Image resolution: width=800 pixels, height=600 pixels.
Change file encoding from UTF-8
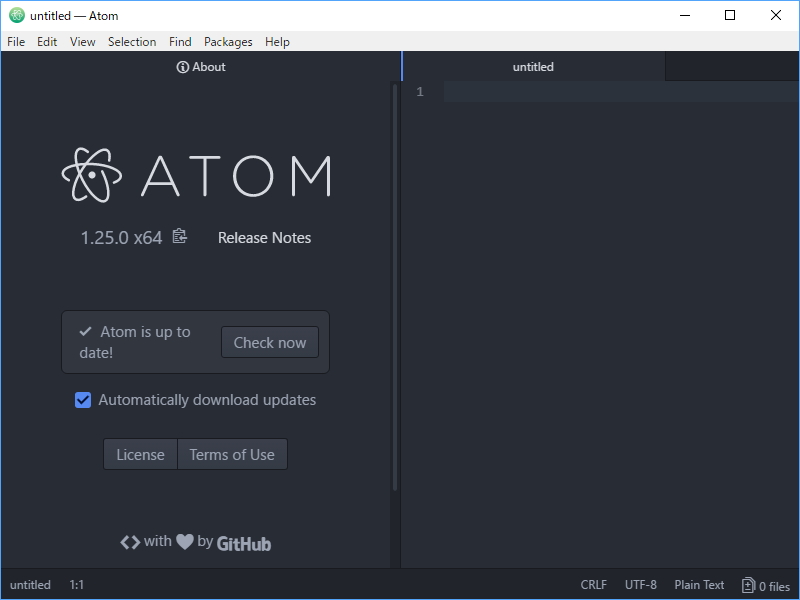[640, 585]
